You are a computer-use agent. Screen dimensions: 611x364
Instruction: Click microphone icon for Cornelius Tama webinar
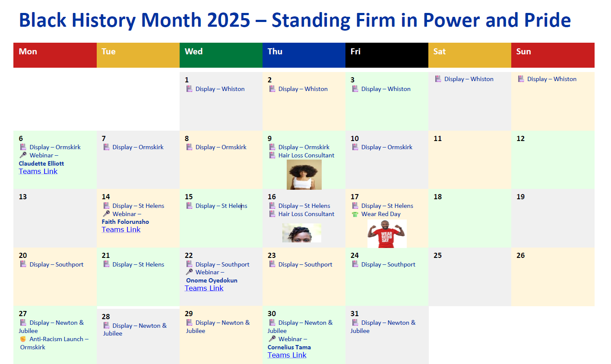(x=272, y=339)
